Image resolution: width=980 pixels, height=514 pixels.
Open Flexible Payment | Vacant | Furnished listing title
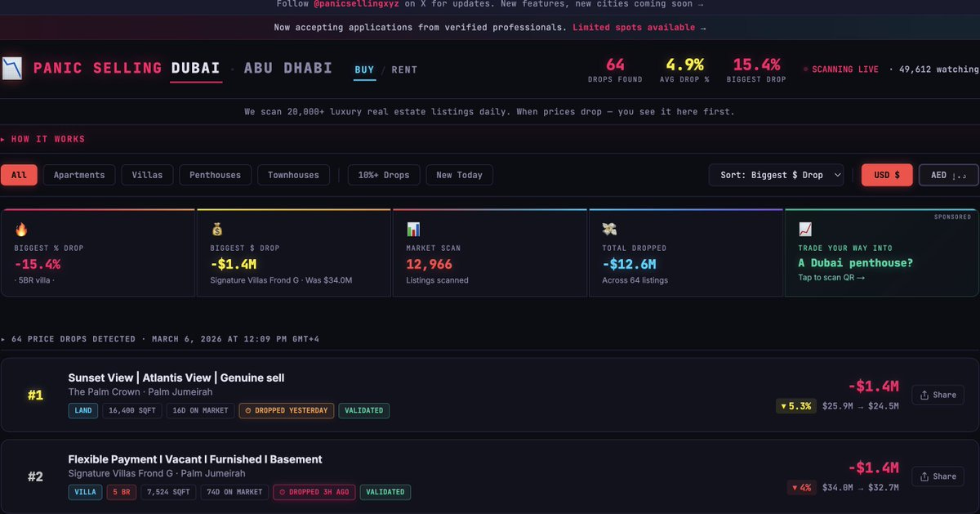click(195, 459)
